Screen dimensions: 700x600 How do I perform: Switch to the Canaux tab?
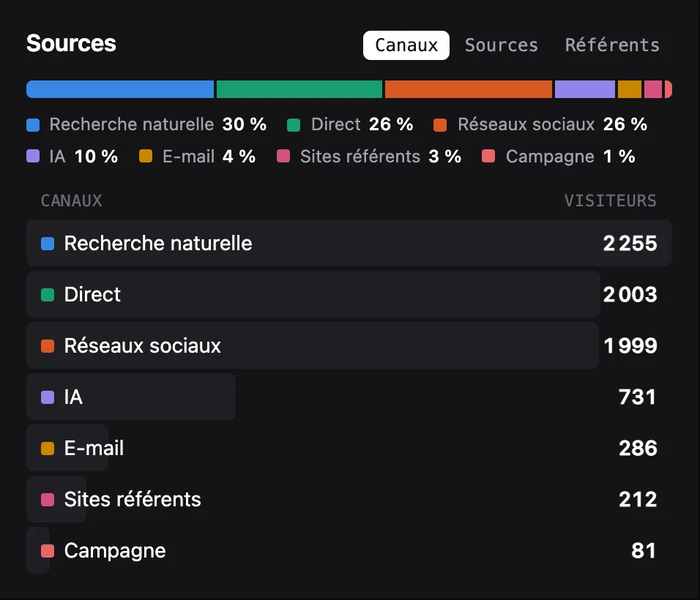(406, 45)
